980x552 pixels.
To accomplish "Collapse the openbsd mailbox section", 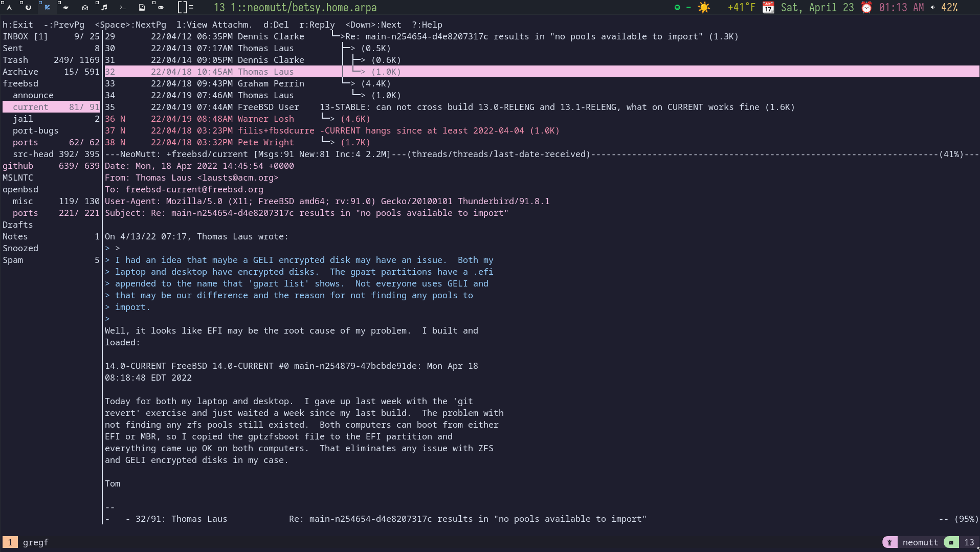I will point(20,189).
